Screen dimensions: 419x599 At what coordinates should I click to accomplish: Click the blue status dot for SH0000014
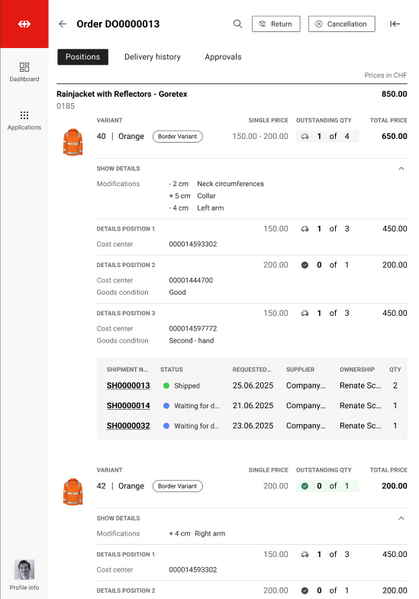pyautogui.click(x=166, y=406)
